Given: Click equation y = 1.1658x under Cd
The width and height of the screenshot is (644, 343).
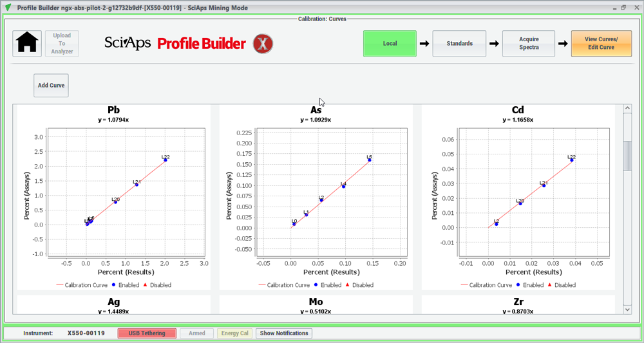Looking at the screenshot, I should point(518,120).
